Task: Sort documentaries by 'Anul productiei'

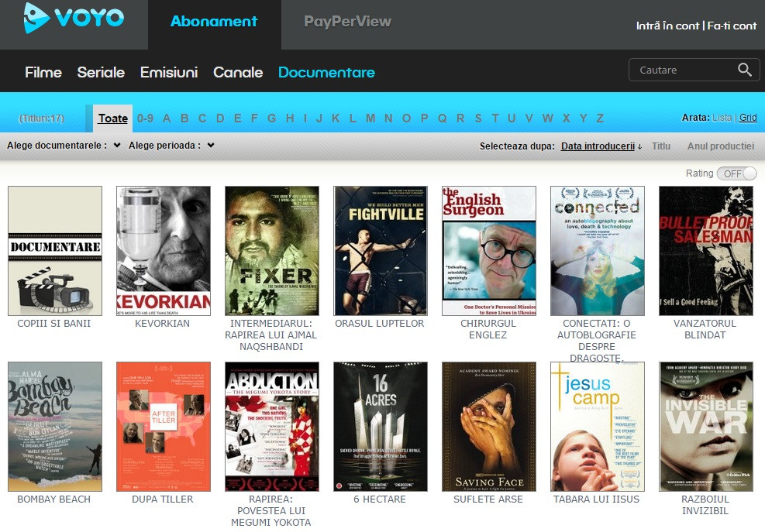Action: coord(720,146)
